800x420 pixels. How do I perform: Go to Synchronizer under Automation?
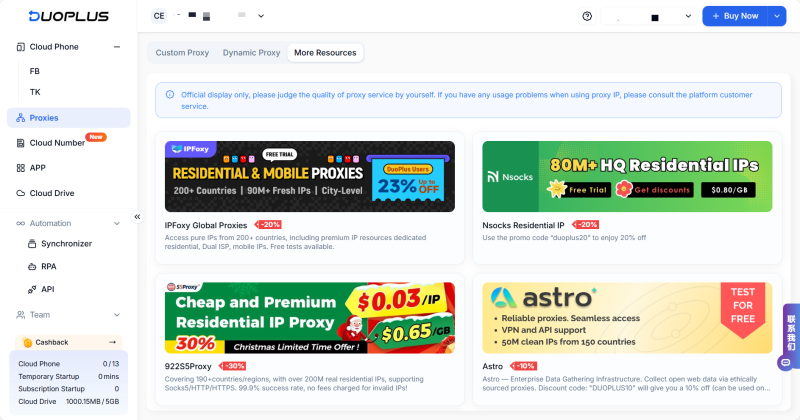tap(66, 243)
